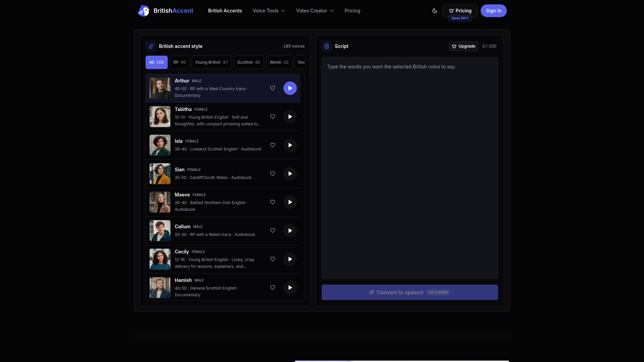Click Hamish's General Scottish English description
Viewport: 644px width, 362px height.
coord(207,292)
